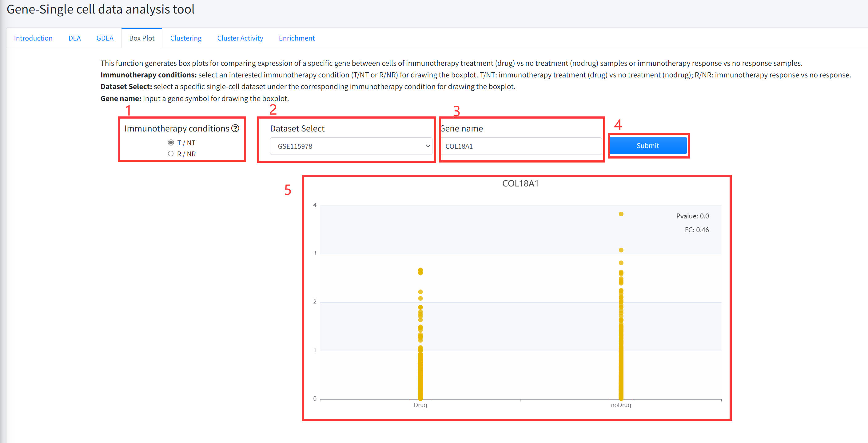Select the T / NT radio button
The height and width of the screenshot is (443, 868).
(x=171, y=143)
